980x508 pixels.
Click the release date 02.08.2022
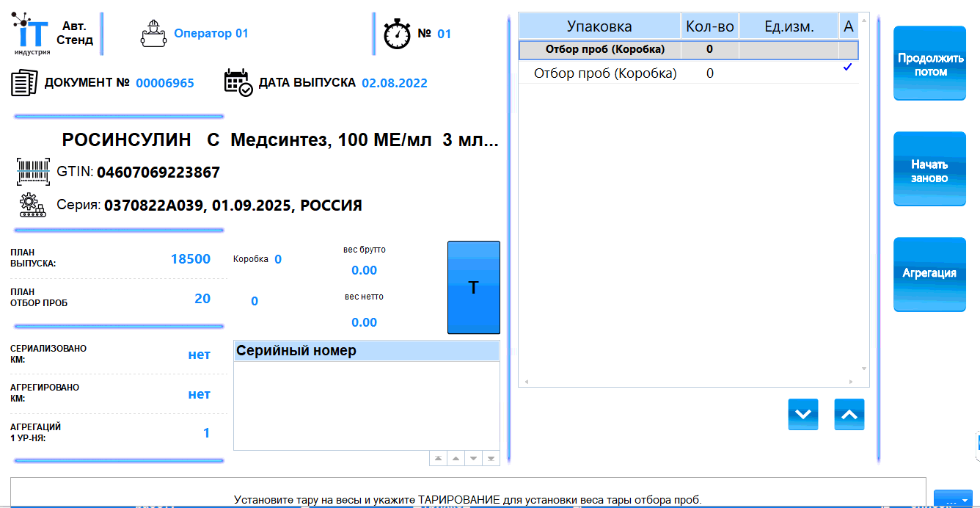pyautogui.click(x=395, y=83)
